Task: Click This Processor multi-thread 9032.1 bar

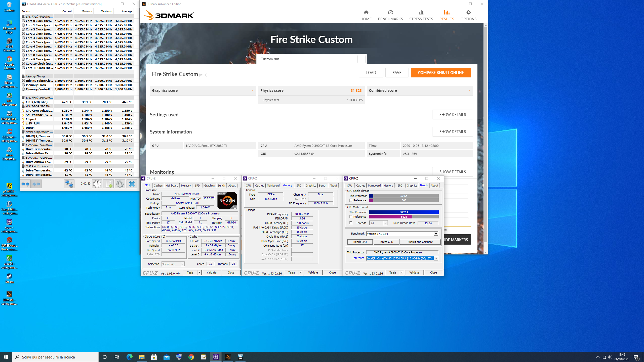Action: click(404, 212)
